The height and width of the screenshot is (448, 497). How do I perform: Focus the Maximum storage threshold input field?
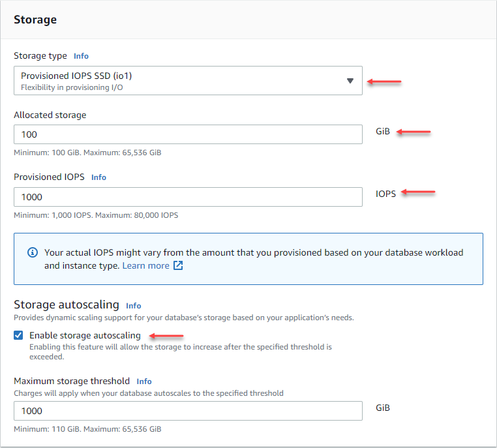[188, 411]
